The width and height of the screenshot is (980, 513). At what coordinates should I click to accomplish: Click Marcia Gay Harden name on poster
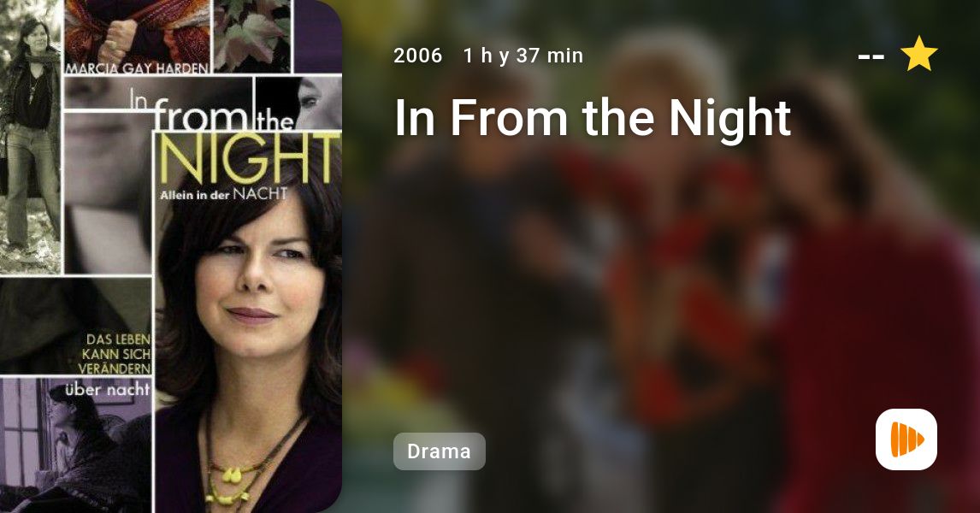coord(137,68)
